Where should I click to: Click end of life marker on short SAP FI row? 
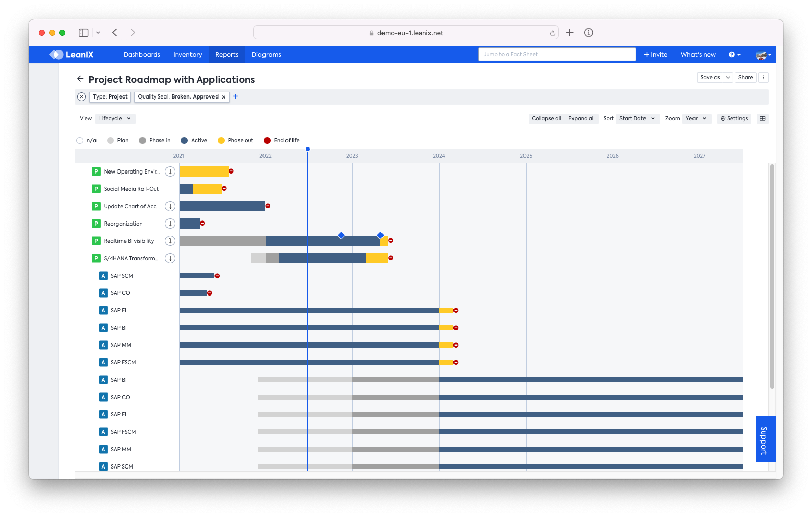pyautogui.click(x=456, y=310)
